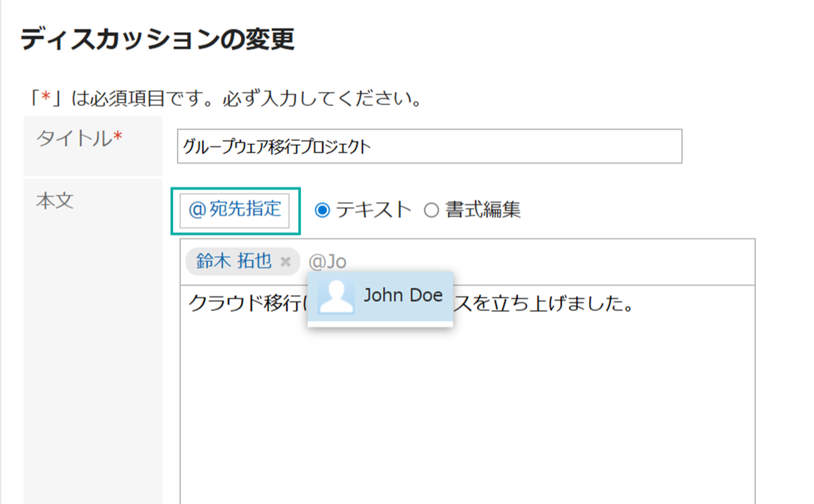Place cursor in the 本文 body textarea
814x504 pixels.
pos(467,394)
